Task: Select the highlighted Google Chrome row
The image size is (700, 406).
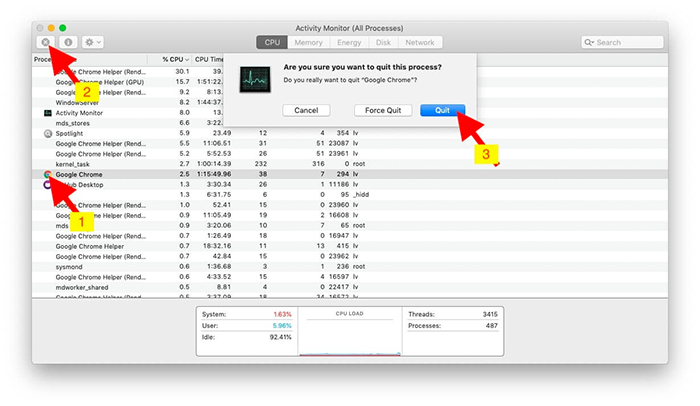Action: tap(350, 175)
